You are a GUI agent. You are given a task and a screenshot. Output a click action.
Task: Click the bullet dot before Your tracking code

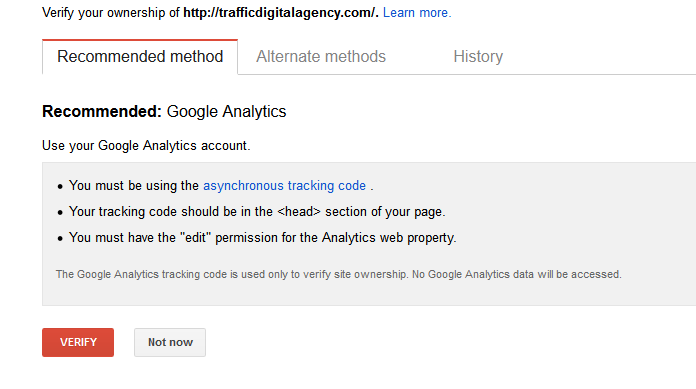click(x=60, y=212)
